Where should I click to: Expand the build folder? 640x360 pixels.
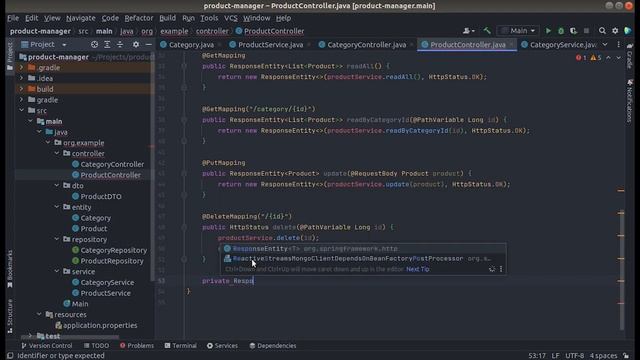click(x=22, y=89)
